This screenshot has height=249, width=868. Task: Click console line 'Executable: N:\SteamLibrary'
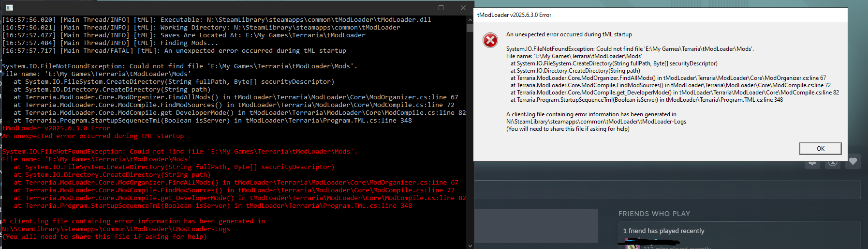pos(217,20)
